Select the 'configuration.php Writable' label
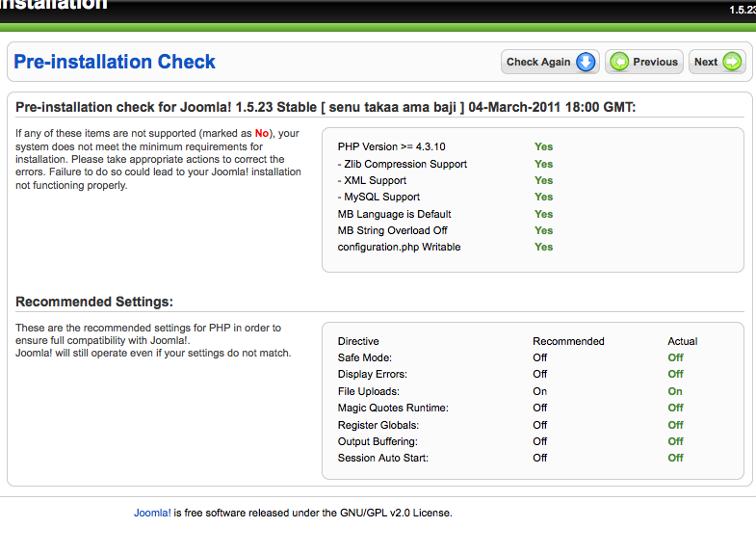 400,247
